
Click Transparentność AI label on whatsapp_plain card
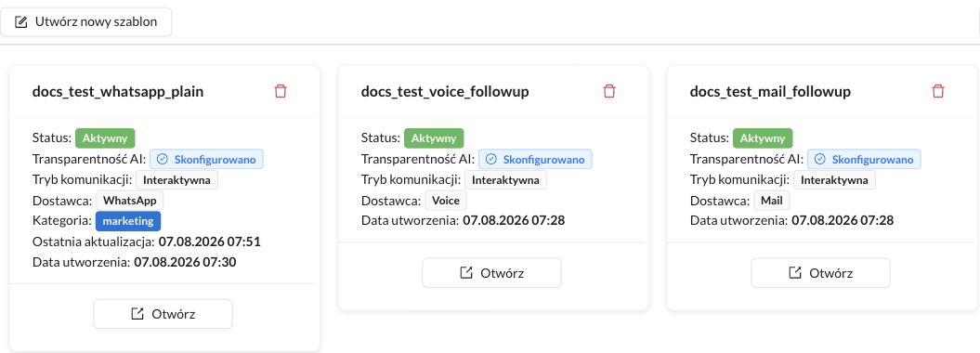tap(89, 160)
